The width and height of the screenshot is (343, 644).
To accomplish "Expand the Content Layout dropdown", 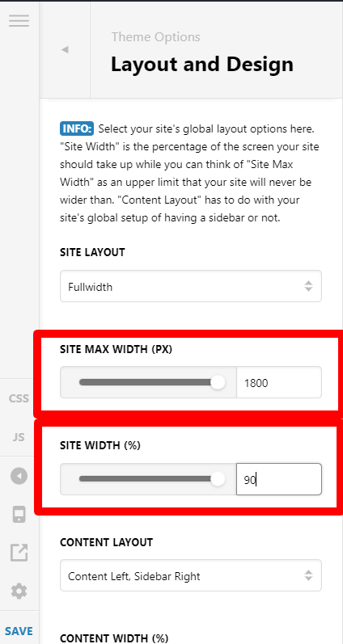I will [191, 575].
